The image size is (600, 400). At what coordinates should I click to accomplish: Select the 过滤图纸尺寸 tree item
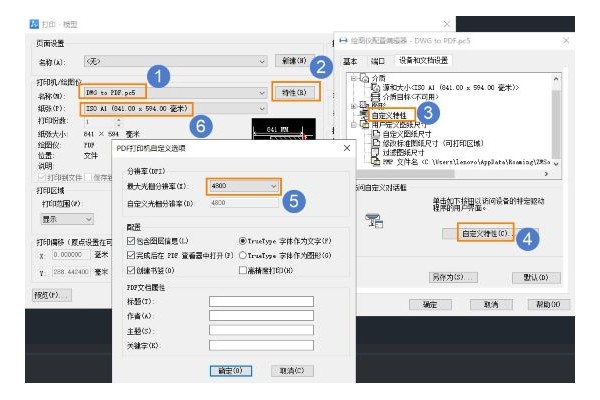coord(403,152)
